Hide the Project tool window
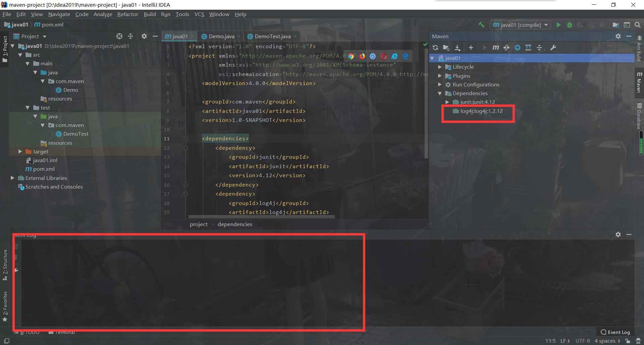 coord(155,36)
